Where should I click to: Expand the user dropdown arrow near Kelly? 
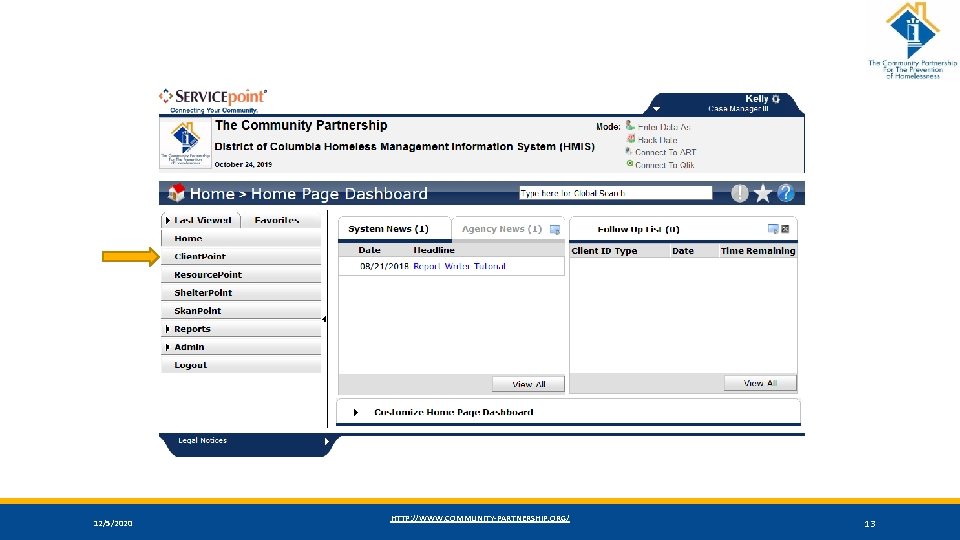(656, 109)
